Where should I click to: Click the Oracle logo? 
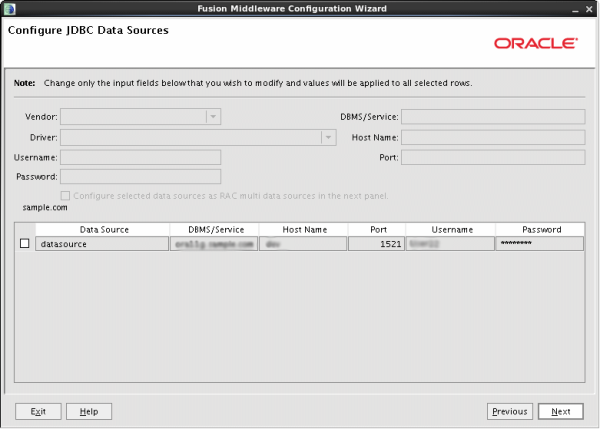(535, 44)
